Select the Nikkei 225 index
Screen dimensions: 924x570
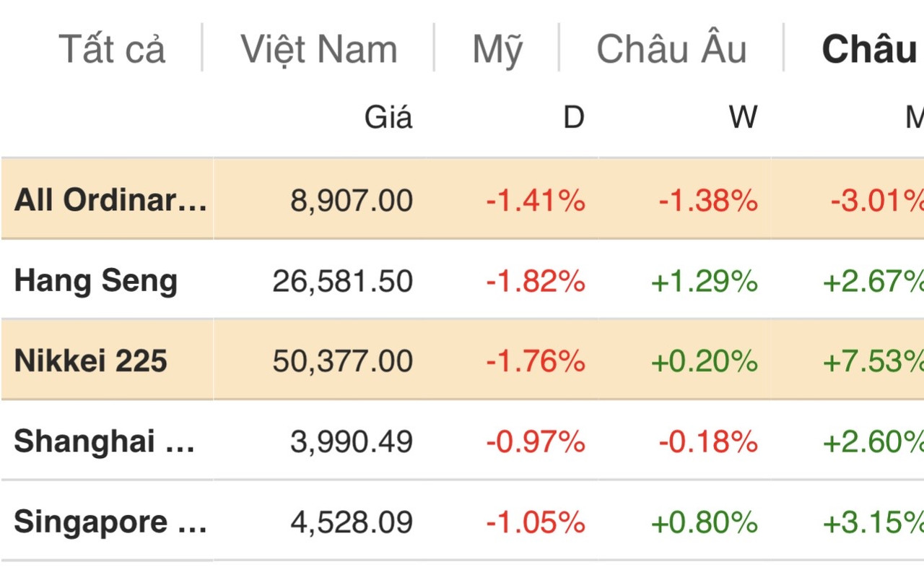(x=91, y=360)
